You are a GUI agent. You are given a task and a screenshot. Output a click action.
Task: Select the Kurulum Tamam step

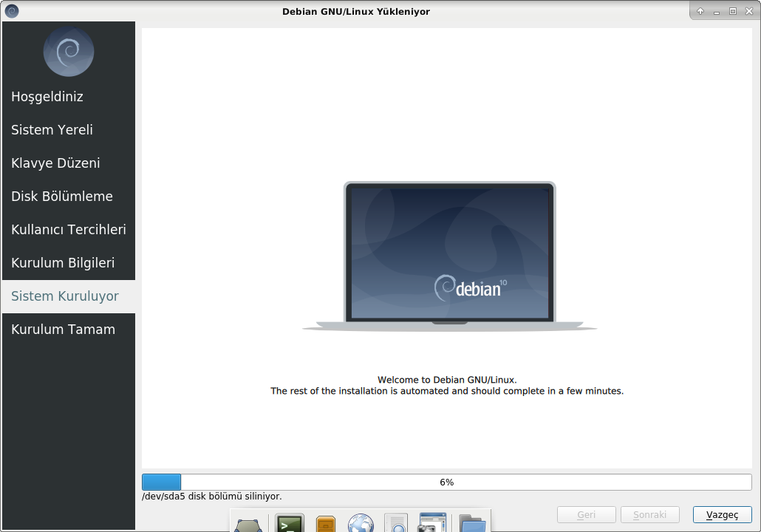pyautogui.click(x=69, y=330)
